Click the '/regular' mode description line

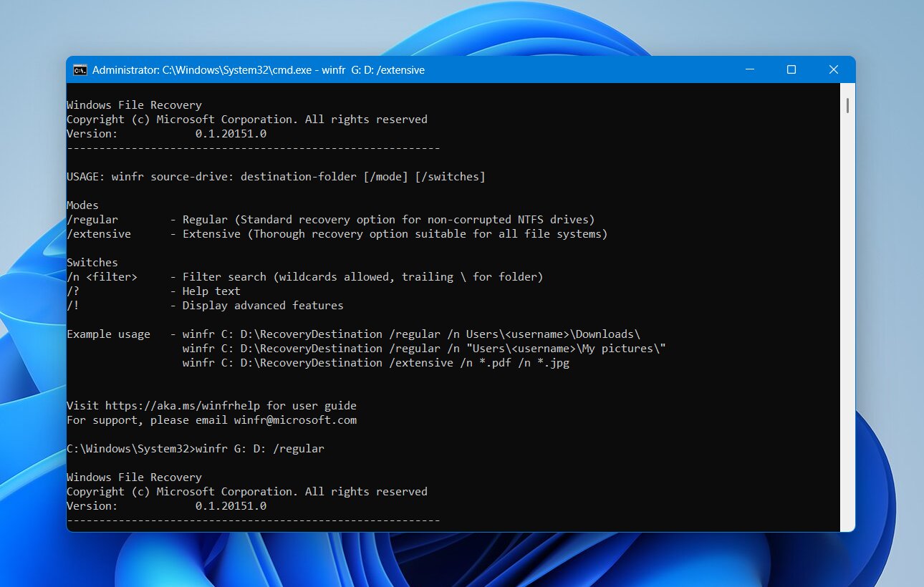coord(331,220)
